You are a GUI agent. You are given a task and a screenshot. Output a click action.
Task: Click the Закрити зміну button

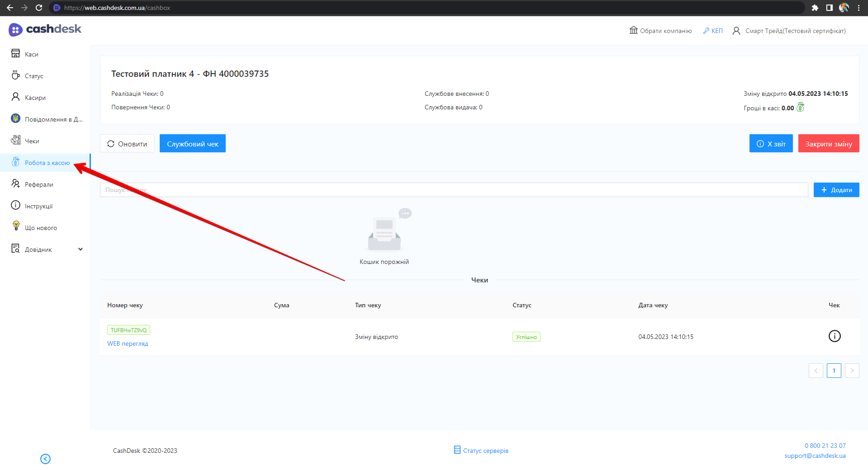pyautogui.click(x=828, y=143)
